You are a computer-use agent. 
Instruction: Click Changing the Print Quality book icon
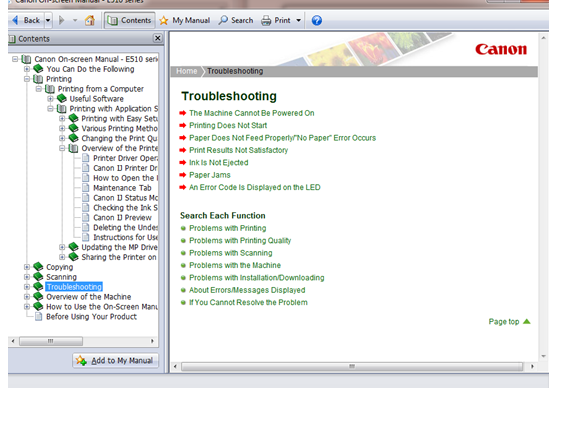click(x=73, y=138)
